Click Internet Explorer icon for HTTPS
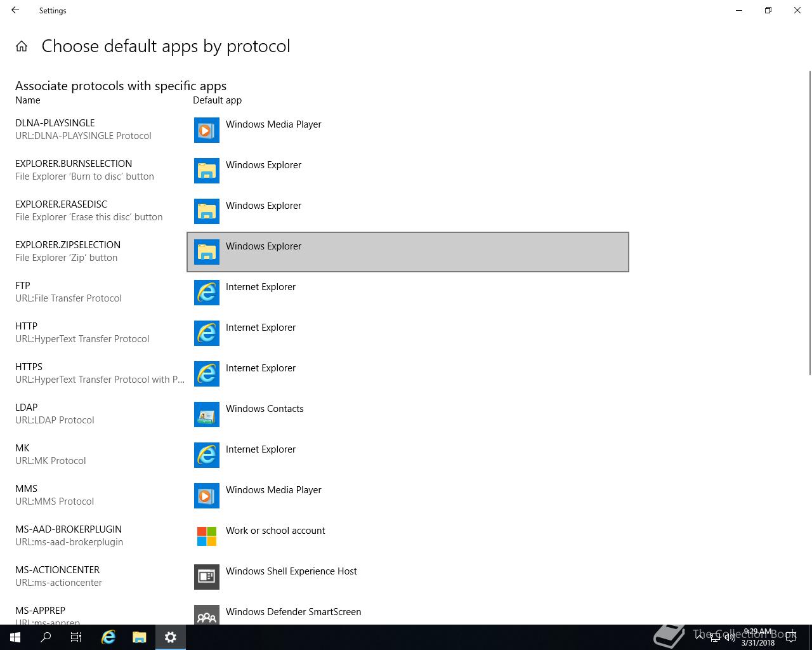Screen dimensions: 812x650 click(x=207, y=374)
